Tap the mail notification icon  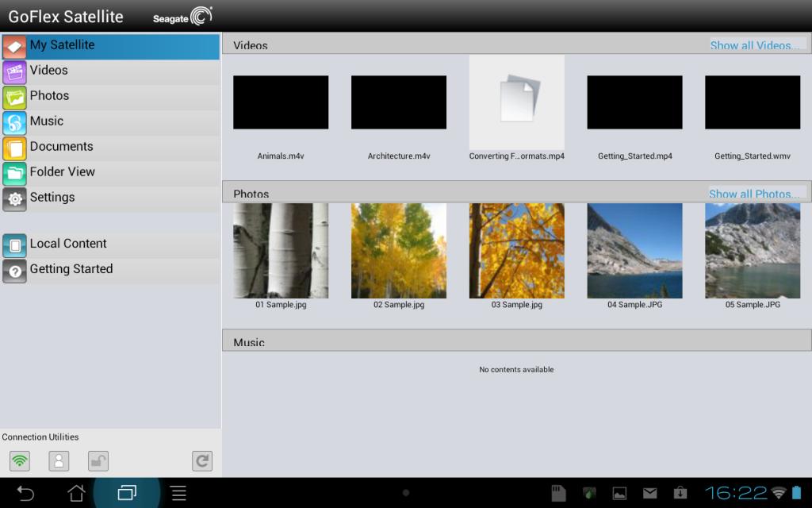pos(650,493)
